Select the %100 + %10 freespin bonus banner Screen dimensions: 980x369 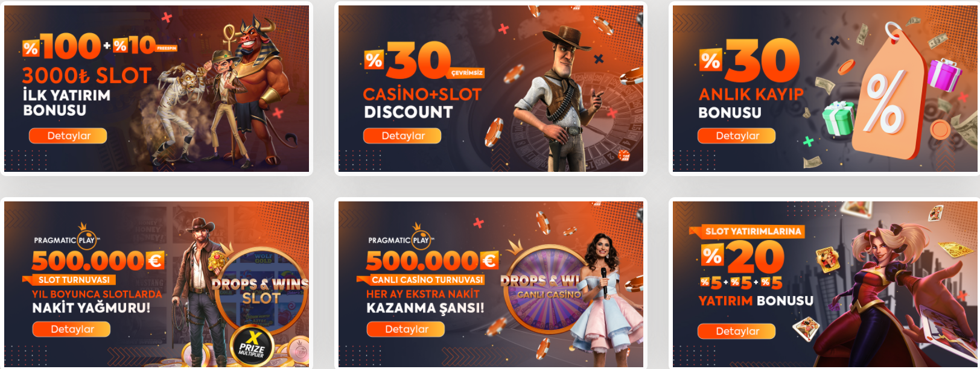pyautogui.click(x=157, y=89)
